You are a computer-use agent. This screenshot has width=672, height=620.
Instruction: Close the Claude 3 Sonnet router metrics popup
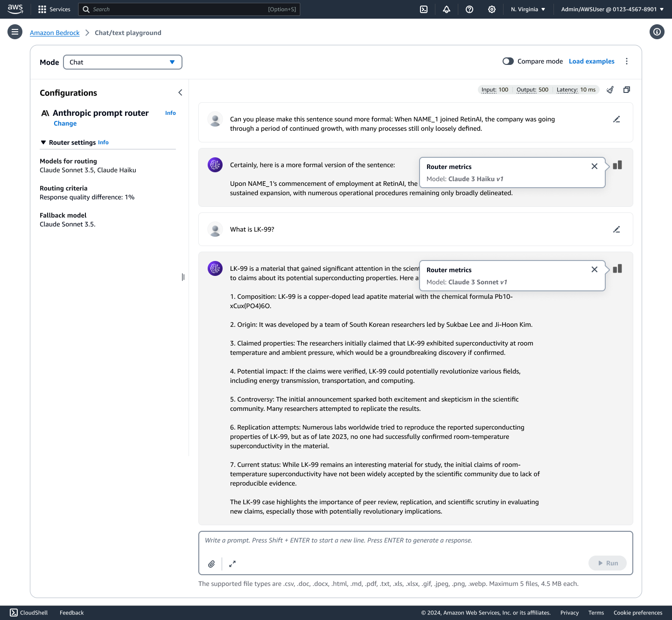595,269
